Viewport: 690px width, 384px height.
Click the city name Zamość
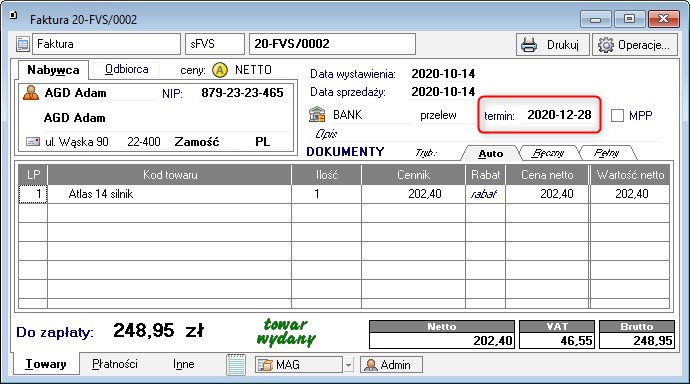click(x=197, y=142)
